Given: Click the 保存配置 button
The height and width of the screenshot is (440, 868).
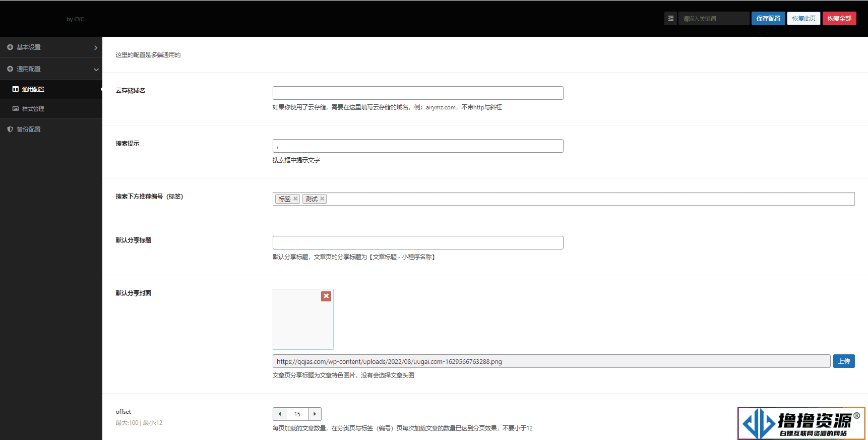Looking at the screenshot, I should (x=768, y=19).
